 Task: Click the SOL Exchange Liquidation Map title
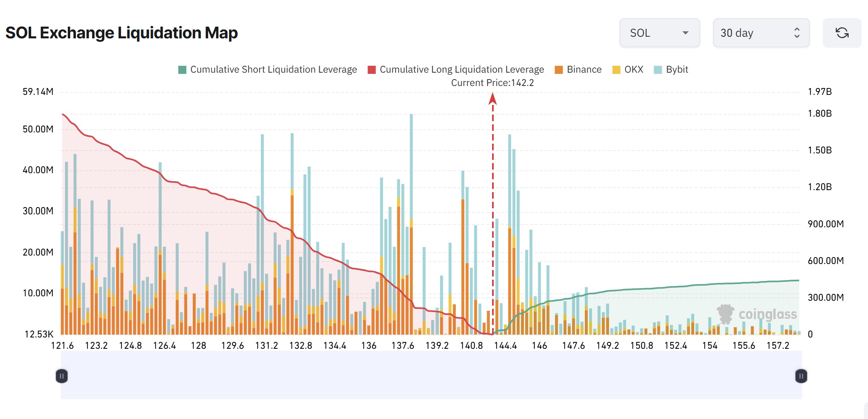click(121, 33)
